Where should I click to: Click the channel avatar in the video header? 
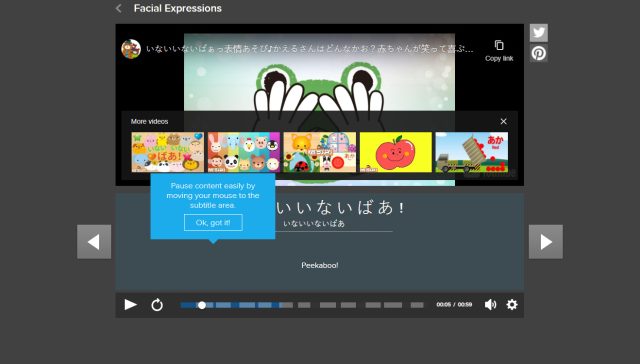pyautogui.click(x=131, y=49)
